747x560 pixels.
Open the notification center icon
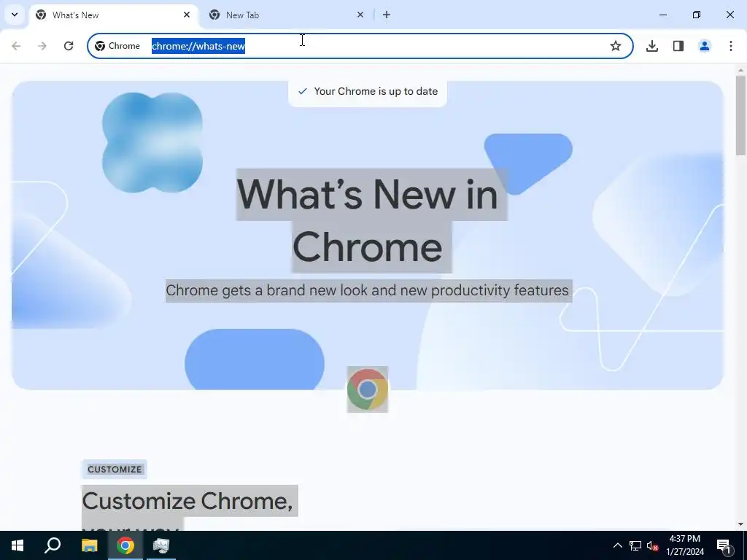click(724, 545)
